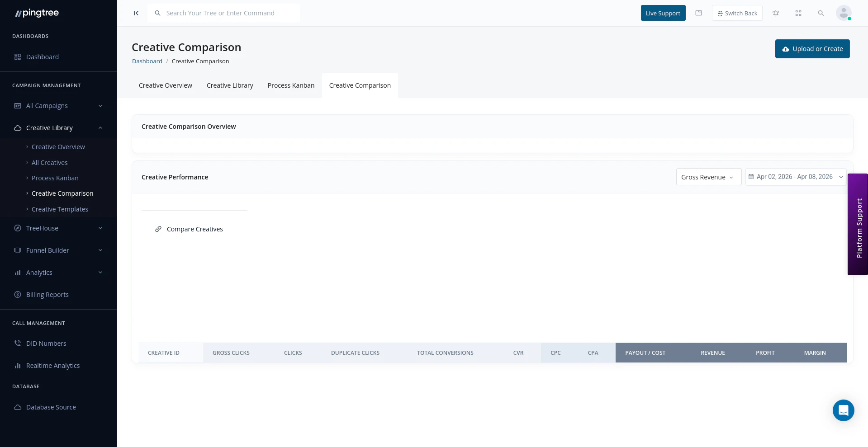This screenshot has width=868, height=447.
Task: Click the Upload or Create button
Action: tap(812, 49)
